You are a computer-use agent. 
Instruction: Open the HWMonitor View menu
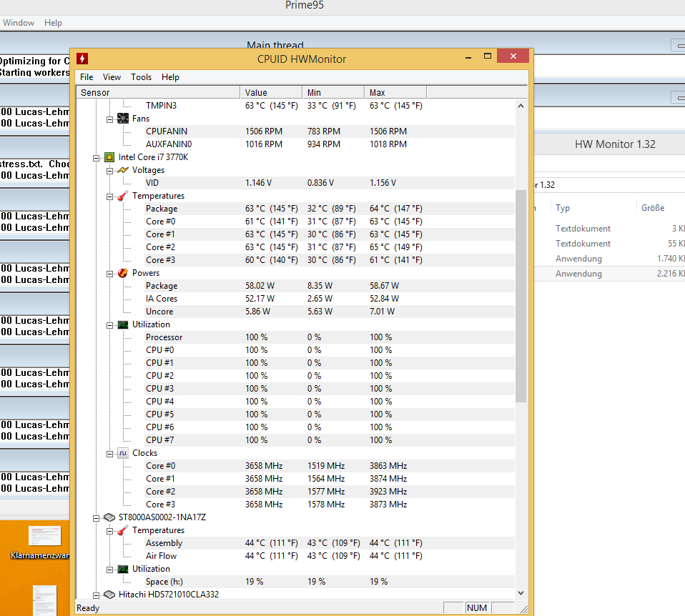pyautogui.click(x=112, y=77)
